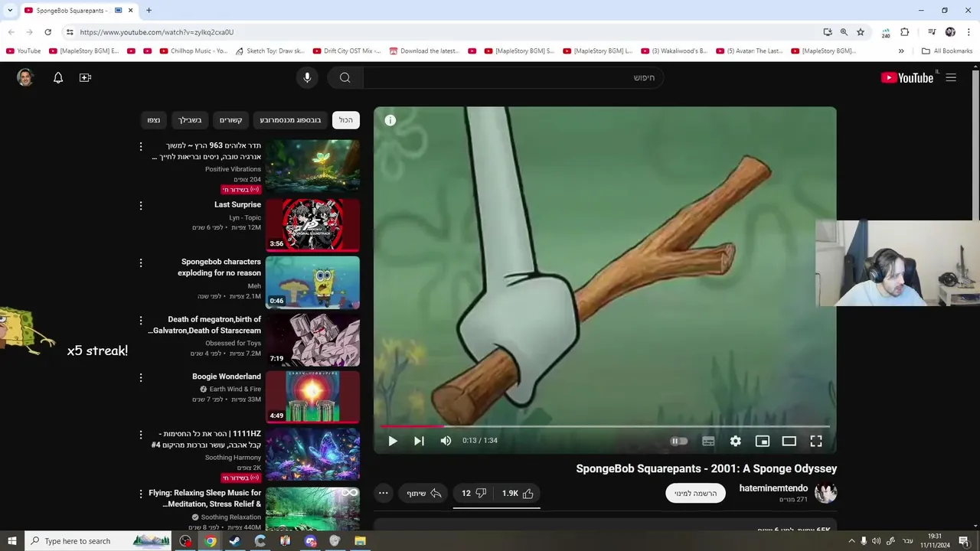The height and width of the screenshot is (551, 980).
Task: Bookmark this page with star icon
Action: click(861, 32)
